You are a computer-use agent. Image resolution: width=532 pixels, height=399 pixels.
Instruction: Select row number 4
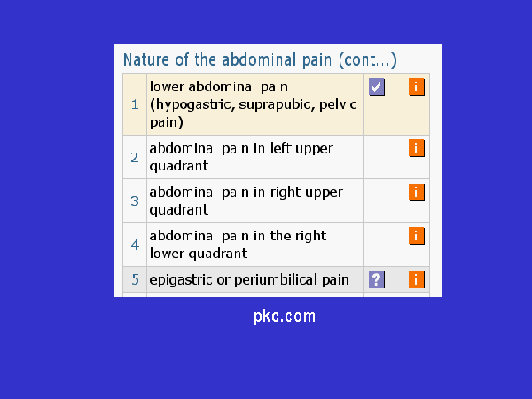[x=135, y=245]
